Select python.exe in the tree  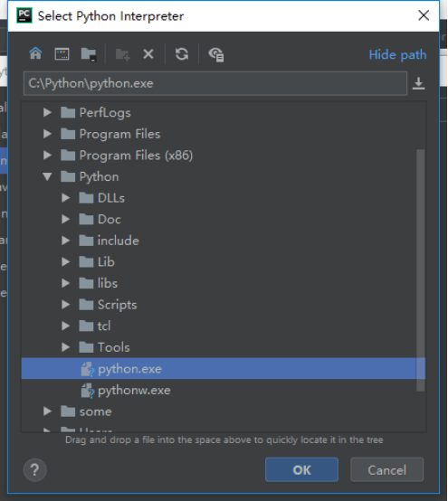point(224,369)
